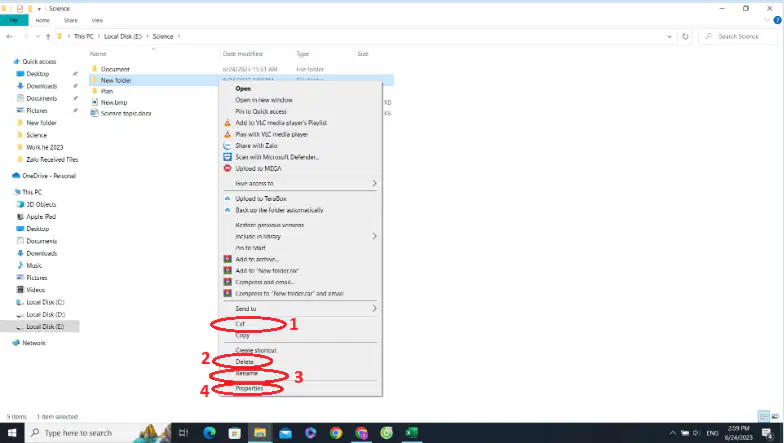Screen dimensions: 784x443
Task: Open address bar history dropdown
Action: click(670, 36)
